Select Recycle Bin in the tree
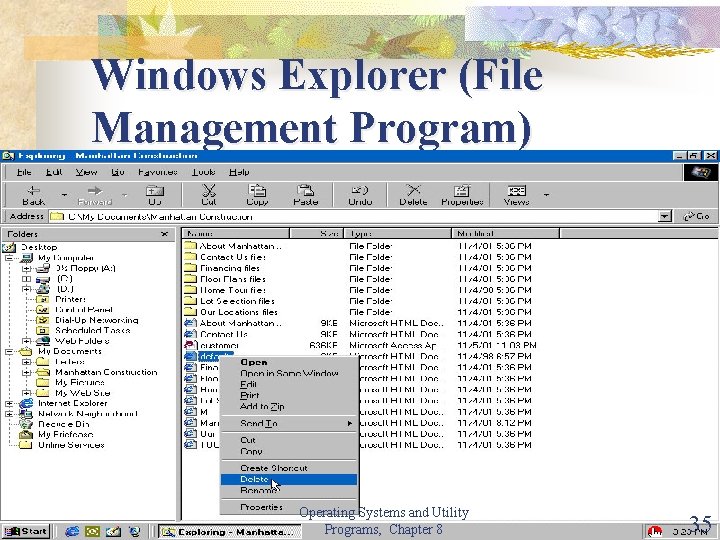Image resolution: width=720 pixels, height=540 pixels. click(x=63, y=424)
